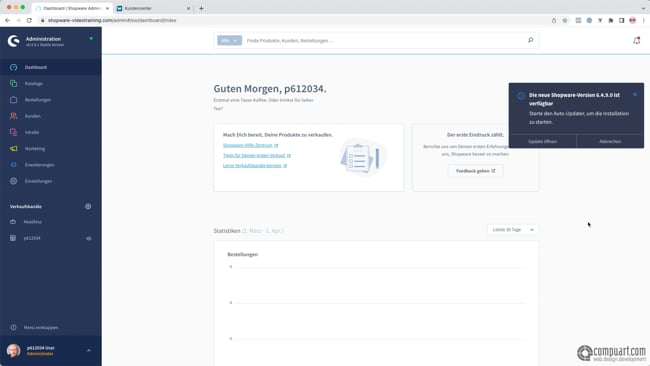Click the search magnifier icon

(530, 40)
